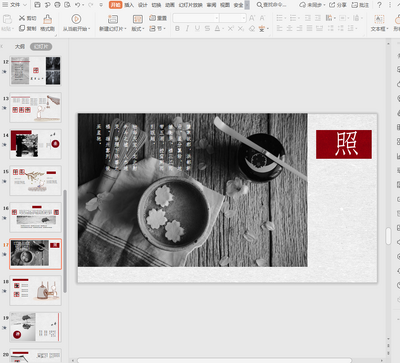400x363 pixels.
Task: Switch to the 视图 View tab
Action: pos(225,5)
